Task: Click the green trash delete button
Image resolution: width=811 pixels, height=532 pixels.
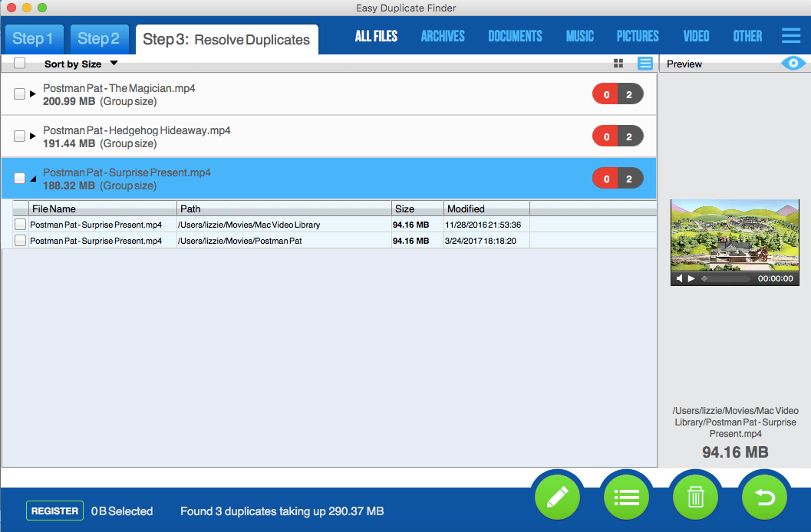Action: tap(696, 498)
